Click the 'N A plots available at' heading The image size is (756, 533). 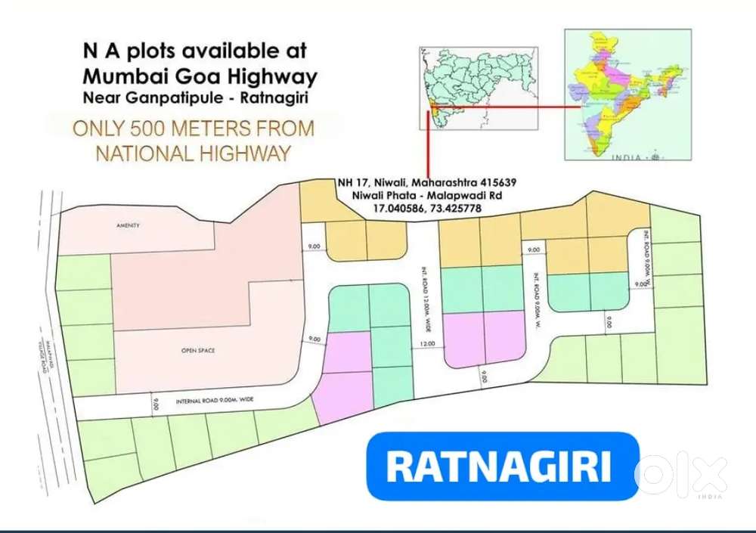tap(194, 51)
